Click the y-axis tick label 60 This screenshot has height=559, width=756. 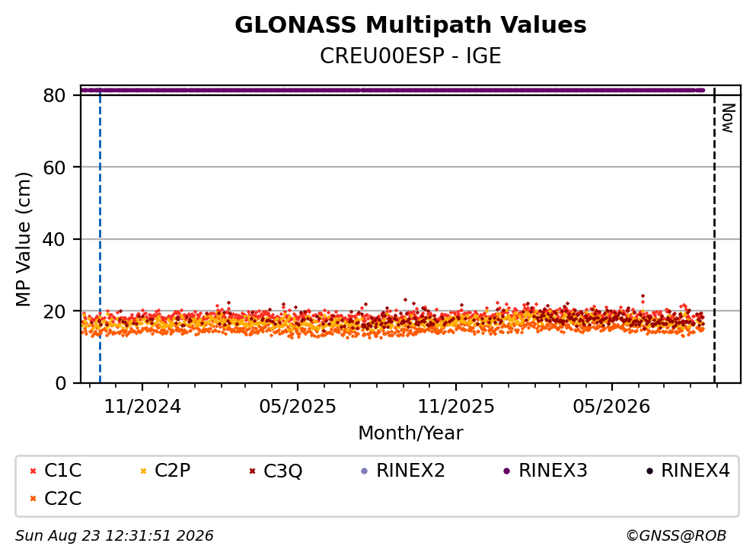pyautogui.click(x=55, y=168)
